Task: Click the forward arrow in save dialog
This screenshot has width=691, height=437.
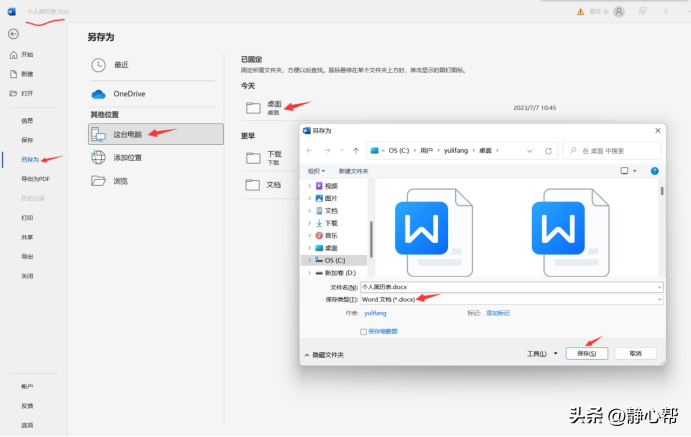Action: point(327,151)
